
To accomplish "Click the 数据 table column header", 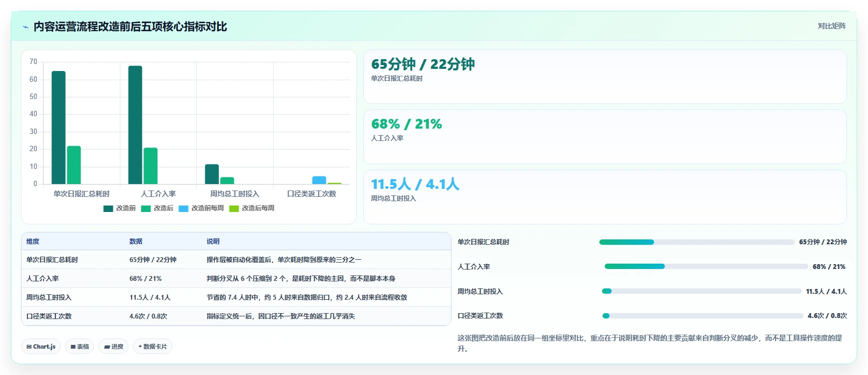I will pyautogui.click(x=136, y=242).
